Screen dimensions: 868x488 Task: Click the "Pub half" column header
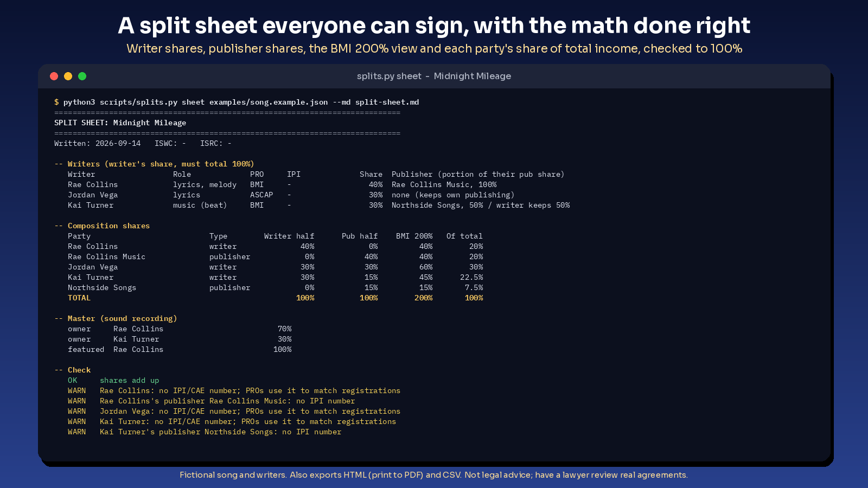(360, 236)
